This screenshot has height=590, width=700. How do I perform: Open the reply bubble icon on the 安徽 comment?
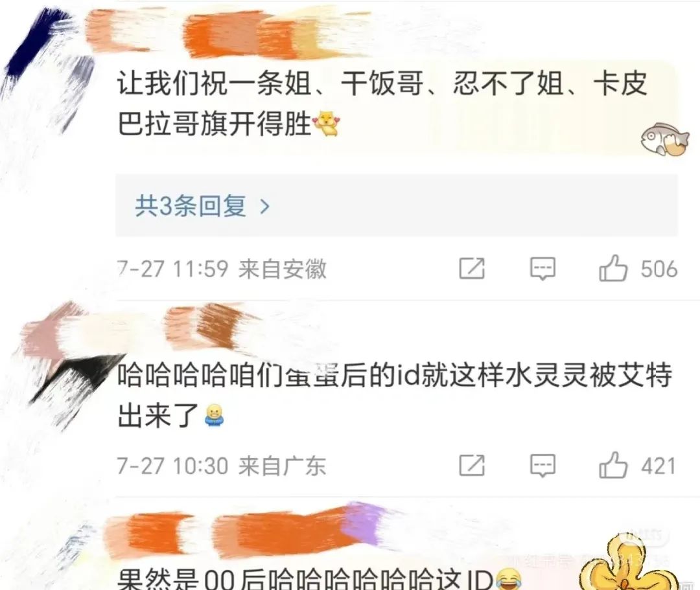[543, 269]
